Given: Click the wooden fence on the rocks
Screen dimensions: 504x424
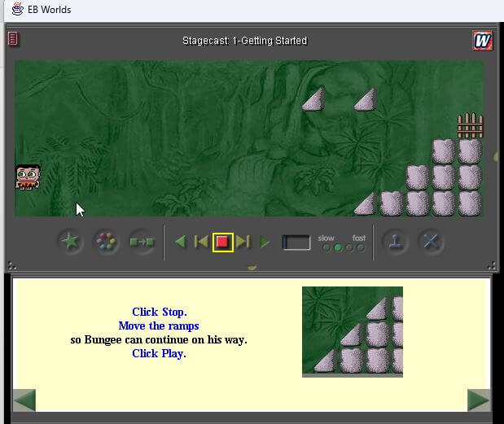Looking at the screenshot, I should point(471,125).
